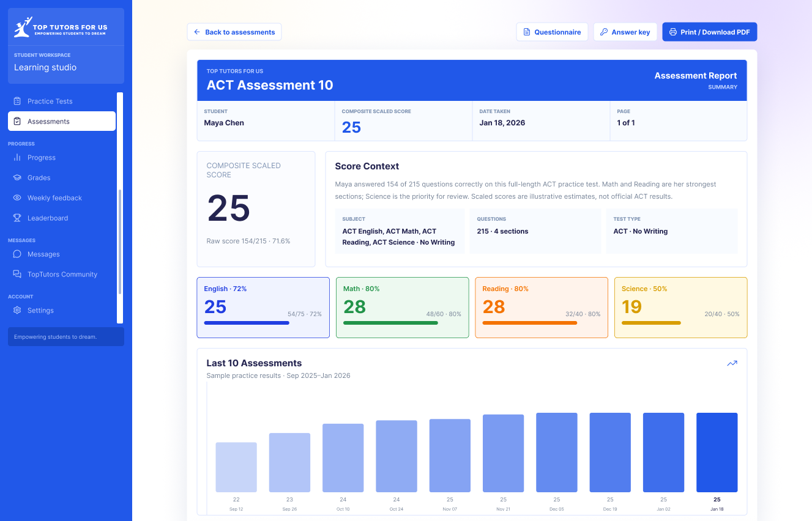Click the Jan 18 chart bar
Viewport: 812px width, 521px height.
[717, 453]
